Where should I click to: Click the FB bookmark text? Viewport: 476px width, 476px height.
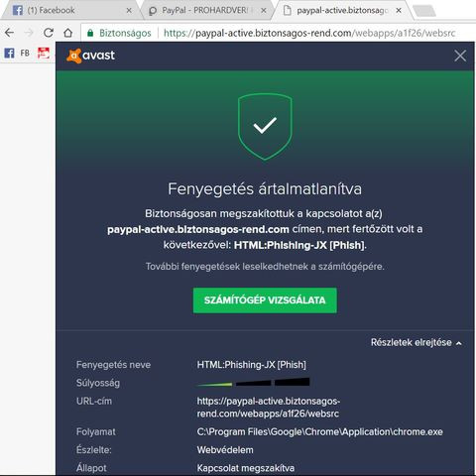click(25, 53)
